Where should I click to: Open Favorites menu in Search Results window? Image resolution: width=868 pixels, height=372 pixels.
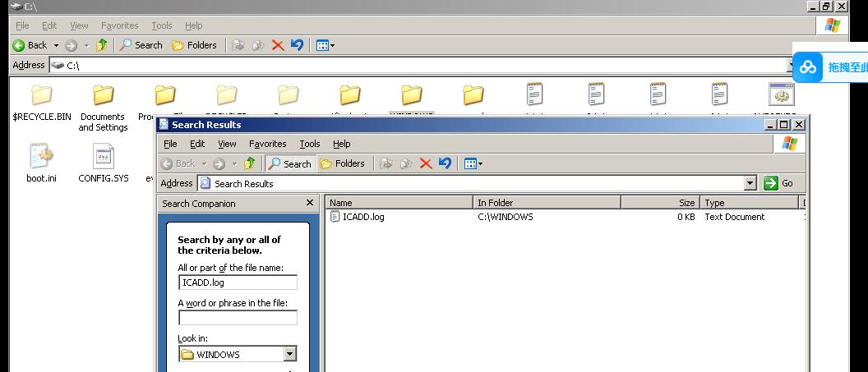(x=268, y=144)
